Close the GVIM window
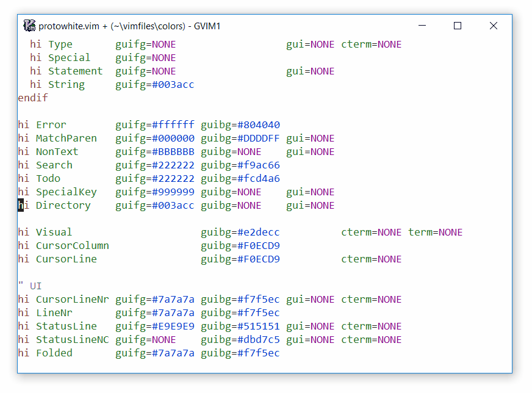 [x=494, y=26]
